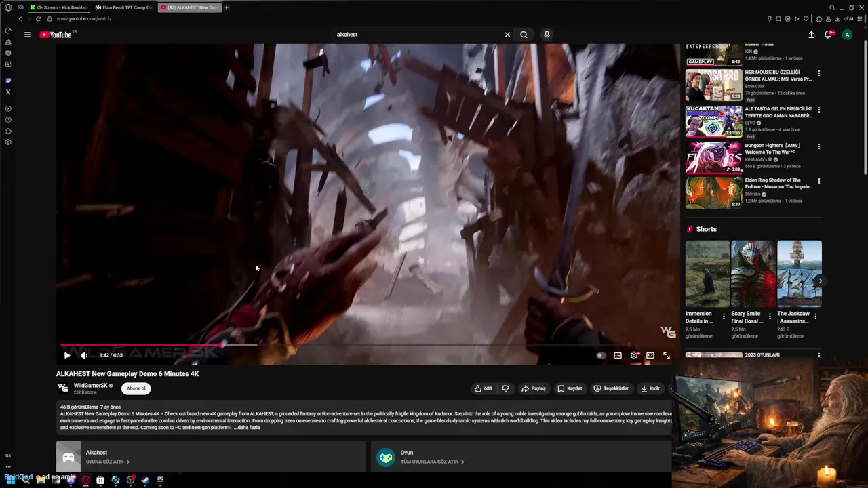Screen dimensions: 868x488
Task: Open the Elden Ring Shadow of Erdtree video title
Action: point(778,184)
